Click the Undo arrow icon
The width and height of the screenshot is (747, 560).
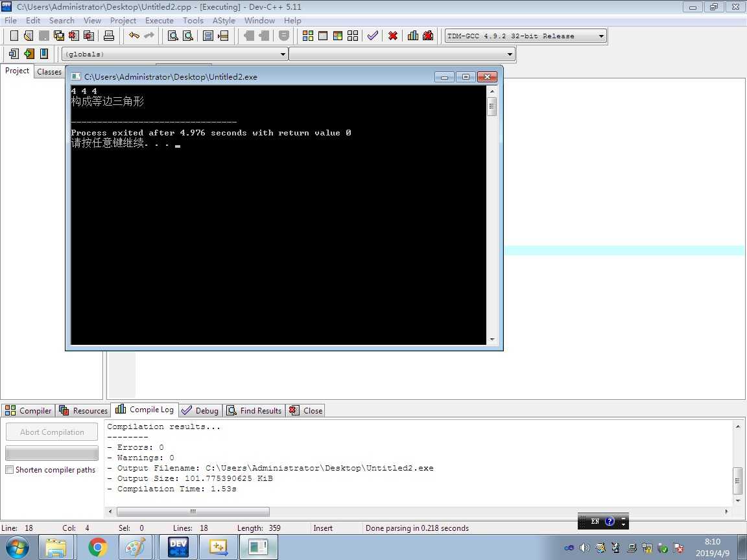pyautogui.click(x=134, y=36)
